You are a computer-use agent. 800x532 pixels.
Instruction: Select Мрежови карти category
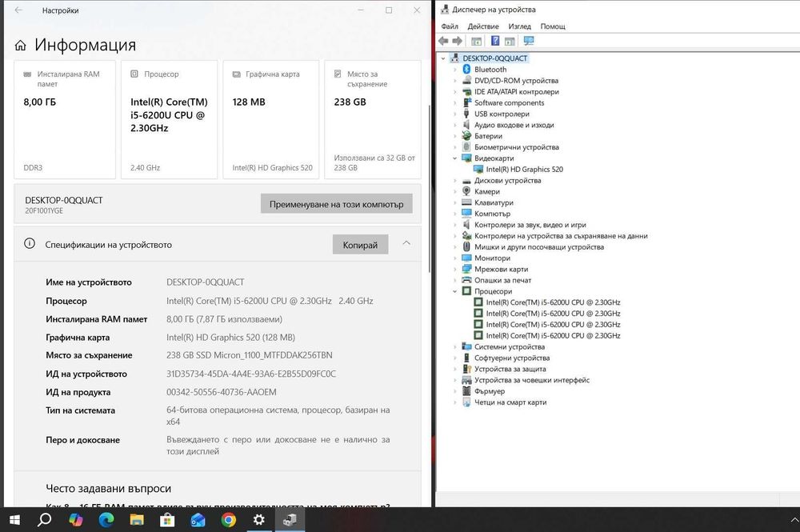[501, 270]
